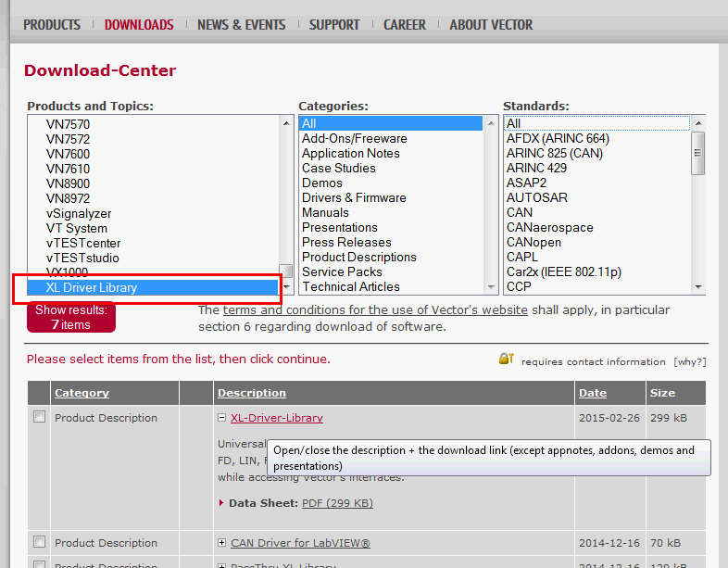This screenshot has height=568, width=728.
Task: Click the lock with key icon
Action: point(507,358)
